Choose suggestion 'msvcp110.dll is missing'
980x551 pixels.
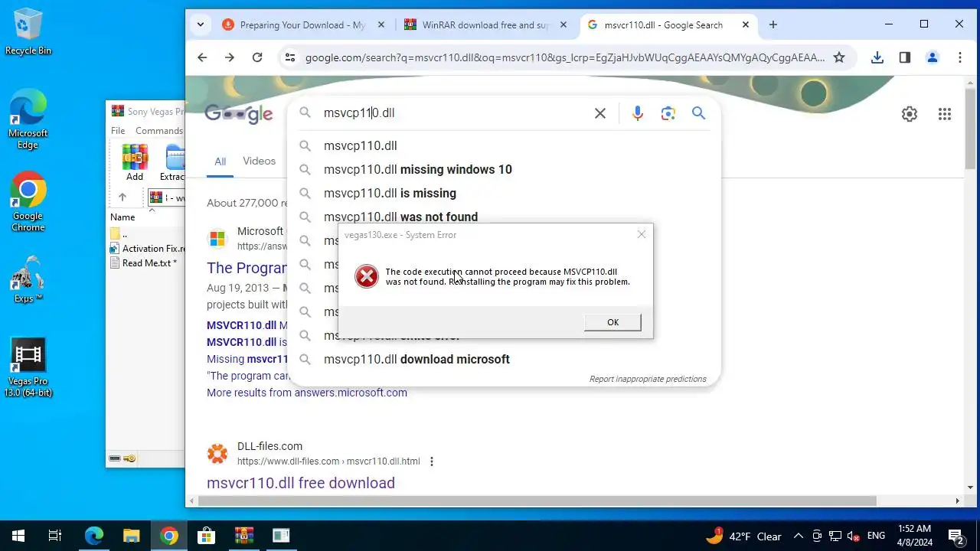point(502,193)
